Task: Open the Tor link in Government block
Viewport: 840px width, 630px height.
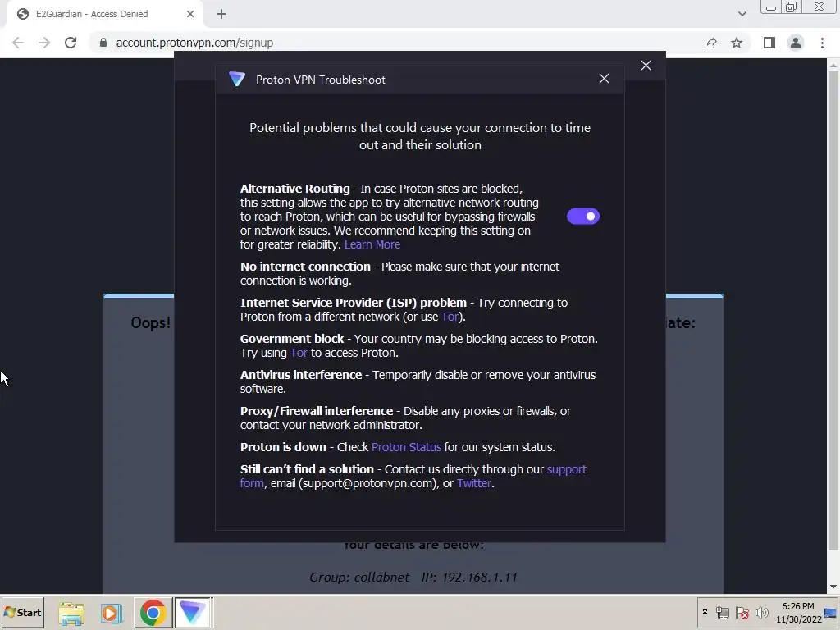Action: (299, 353)
